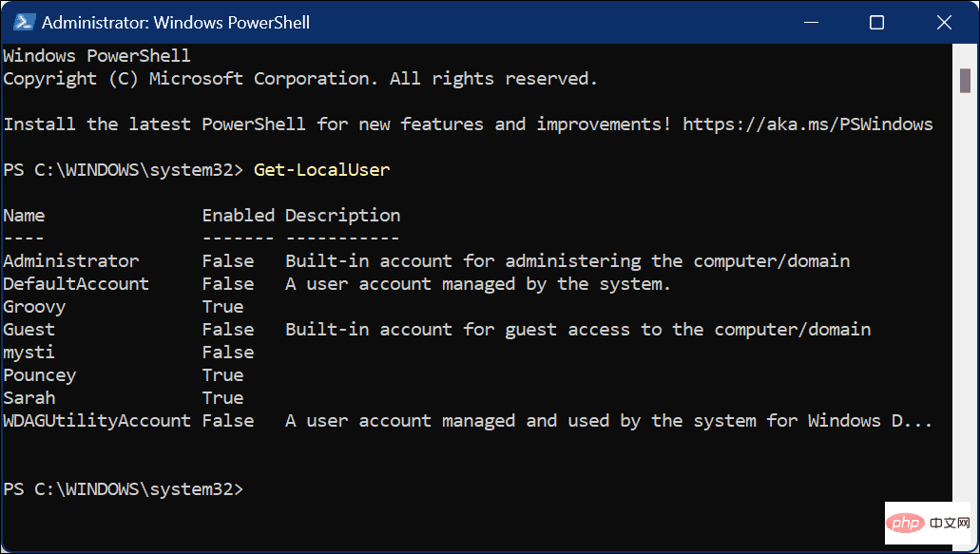Click the Get-LocalUser command text

click(x=321, y=169)
